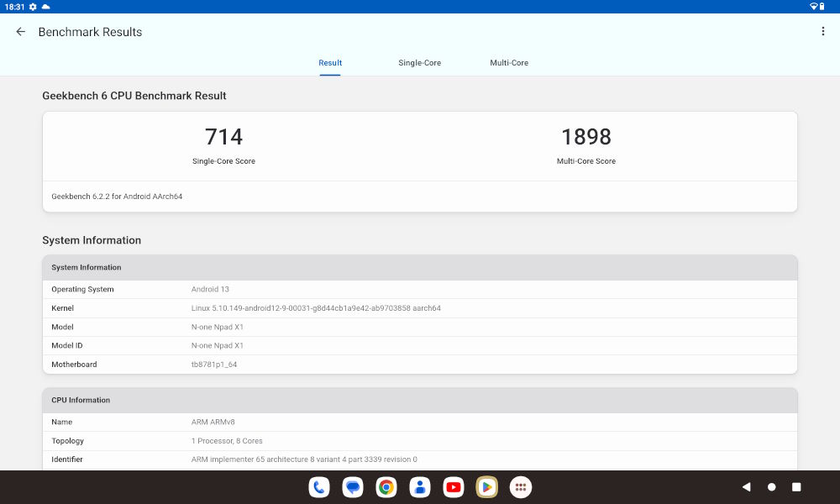Screen dimensions: 840x504
Task: Click the Motherboard row label
Action: pos(75,365)
